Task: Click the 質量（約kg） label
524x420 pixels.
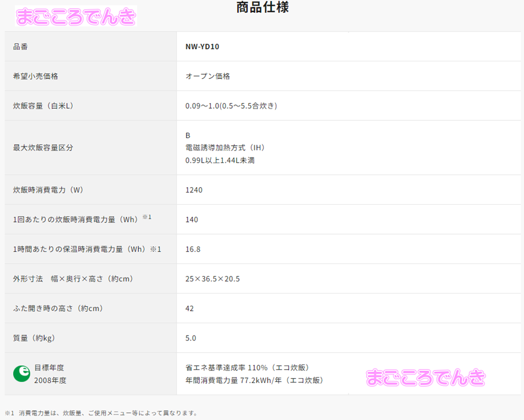Action: [x=34, y=338]
